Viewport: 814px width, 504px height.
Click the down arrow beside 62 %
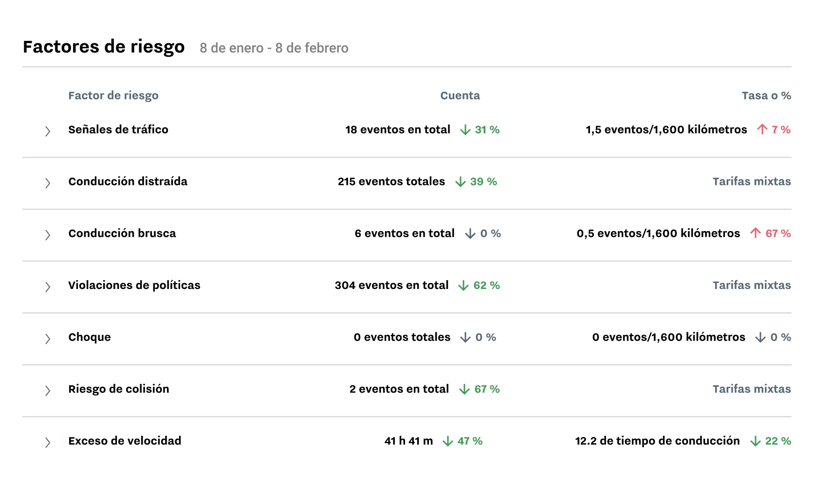[x=463, y=286]
